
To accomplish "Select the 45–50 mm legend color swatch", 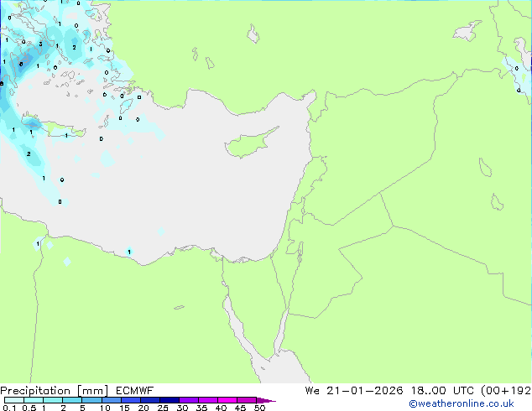I will 247,400.
